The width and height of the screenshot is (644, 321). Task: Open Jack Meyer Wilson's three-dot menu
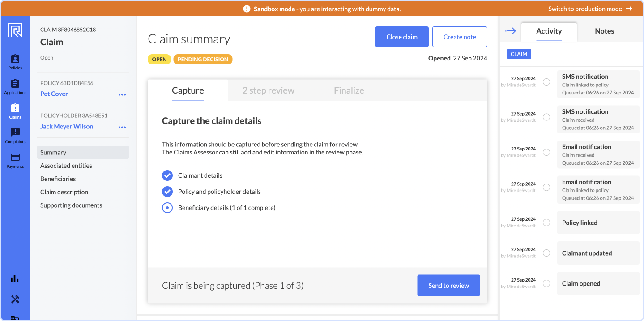click(122, 127)
